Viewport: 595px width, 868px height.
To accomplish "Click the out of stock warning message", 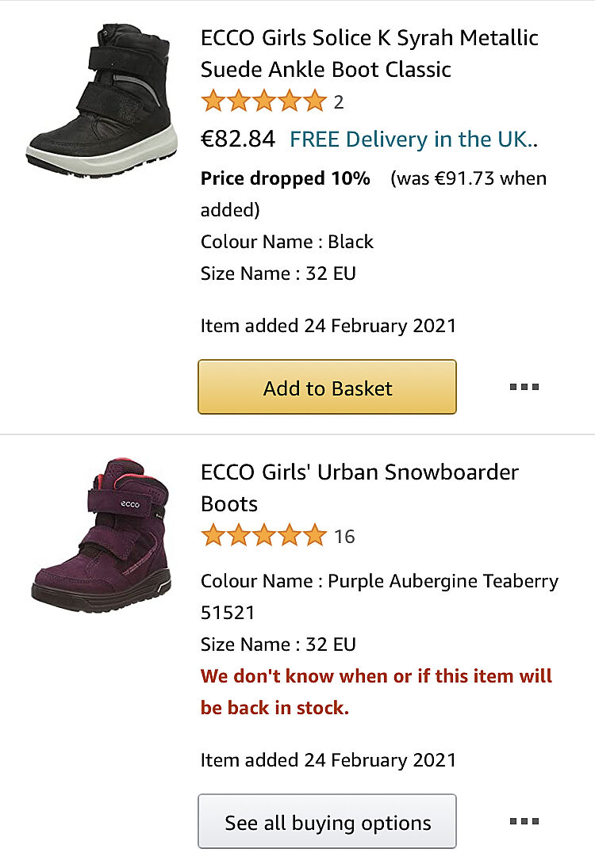I will 376,691.
